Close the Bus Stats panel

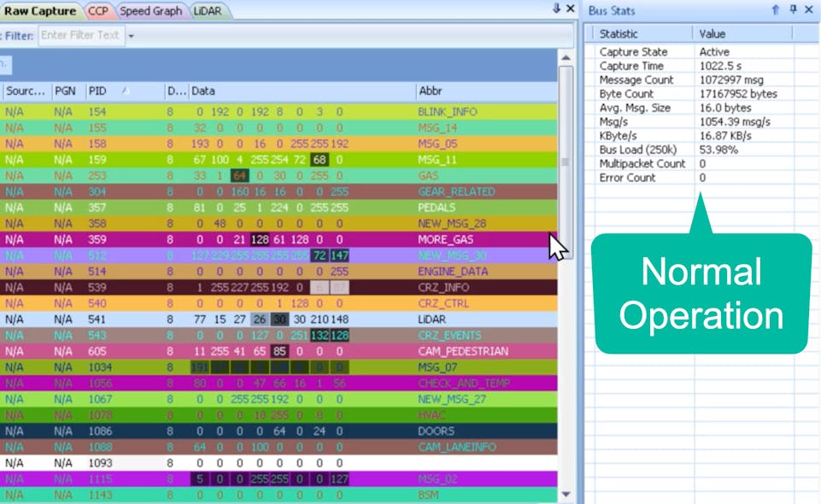[808, 9]
